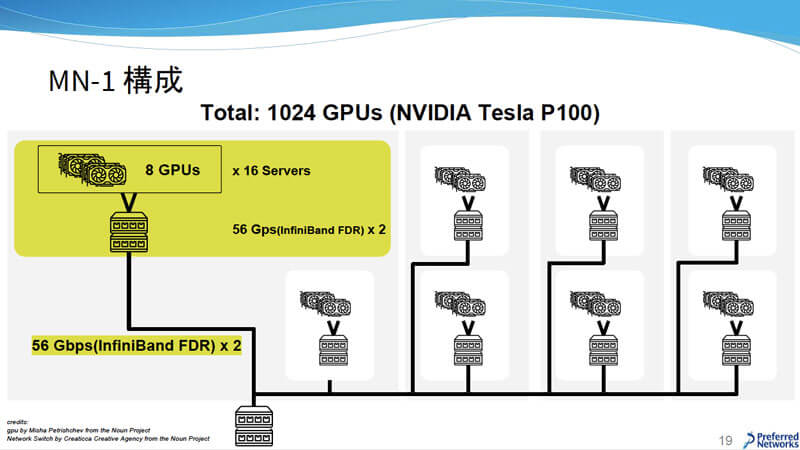Click the Network Switch by Creaticca credit line
The width and height of the screenshot is (800, 450).
[108, 438]
